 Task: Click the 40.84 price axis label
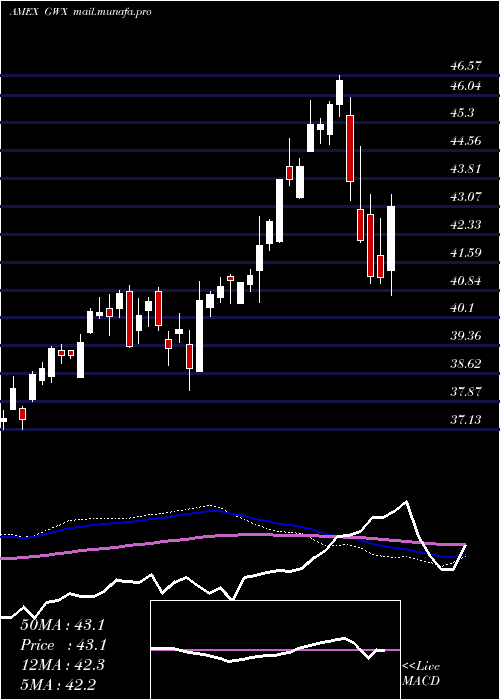tap(466, 281)
